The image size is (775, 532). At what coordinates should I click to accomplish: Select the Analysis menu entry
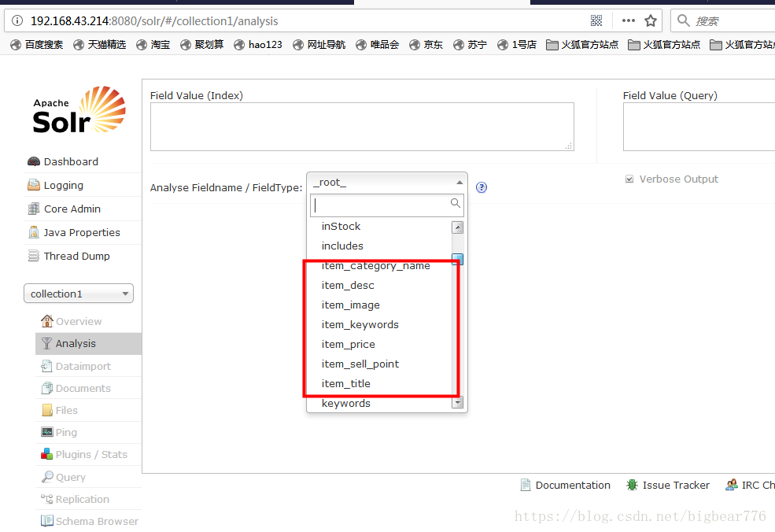[88, 344]
